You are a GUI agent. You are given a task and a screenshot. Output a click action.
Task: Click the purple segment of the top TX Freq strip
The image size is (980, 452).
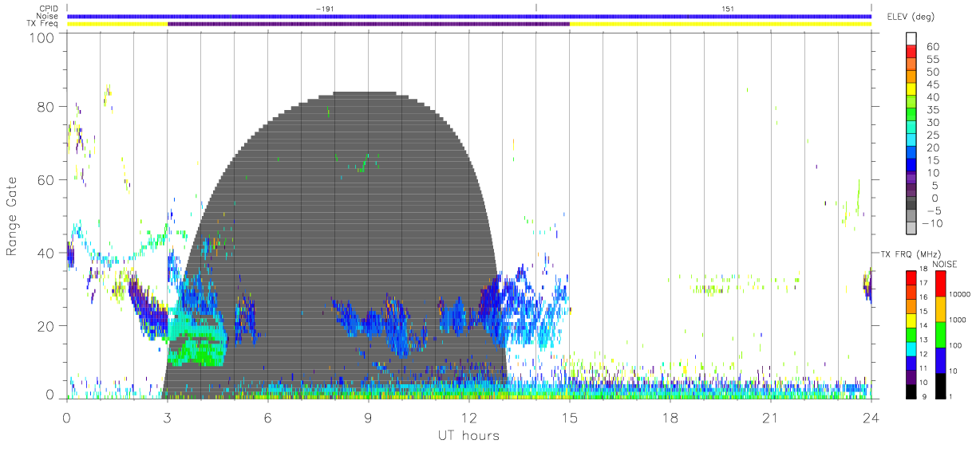point(368,24)
